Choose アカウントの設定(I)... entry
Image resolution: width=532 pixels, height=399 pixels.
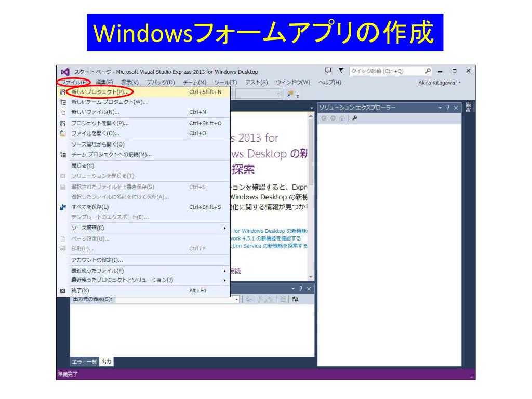click(144, 260)
